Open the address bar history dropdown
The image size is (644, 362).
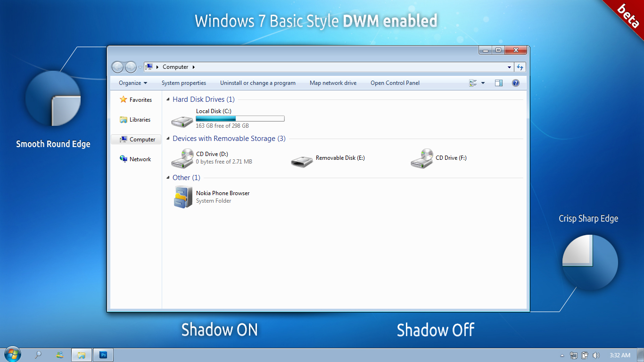(x=509, y=67)
